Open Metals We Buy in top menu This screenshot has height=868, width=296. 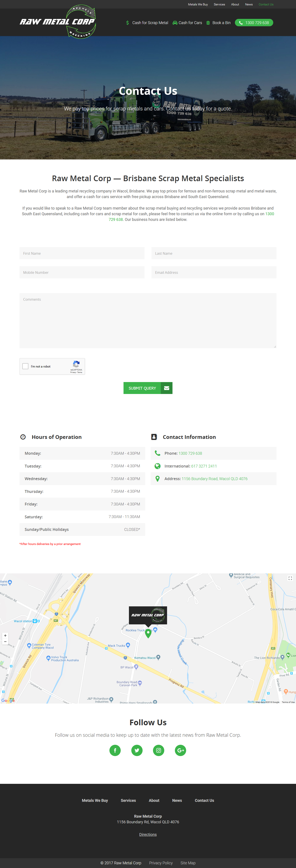[198, 4]
